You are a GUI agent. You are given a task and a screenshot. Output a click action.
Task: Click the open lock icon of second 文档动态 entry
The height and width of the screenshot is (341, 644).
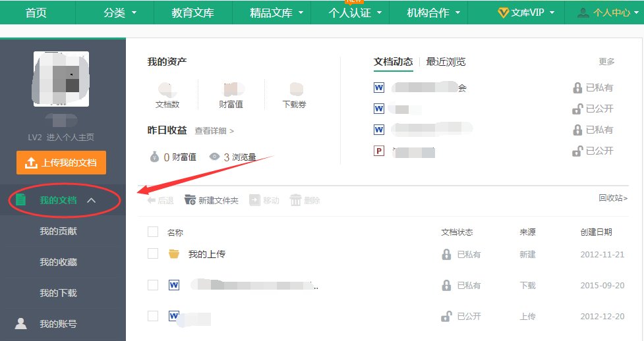click(x=577, y=109)
